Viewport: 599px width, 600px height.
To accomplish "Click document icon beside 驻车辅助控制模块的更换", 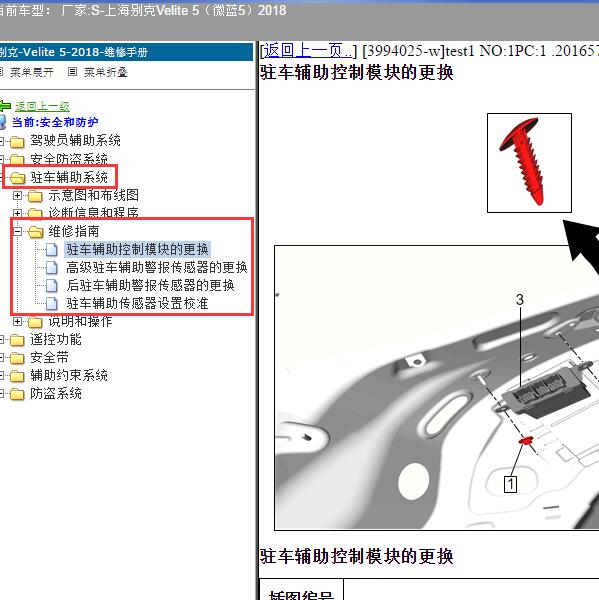I will click(x=52, y=249).
